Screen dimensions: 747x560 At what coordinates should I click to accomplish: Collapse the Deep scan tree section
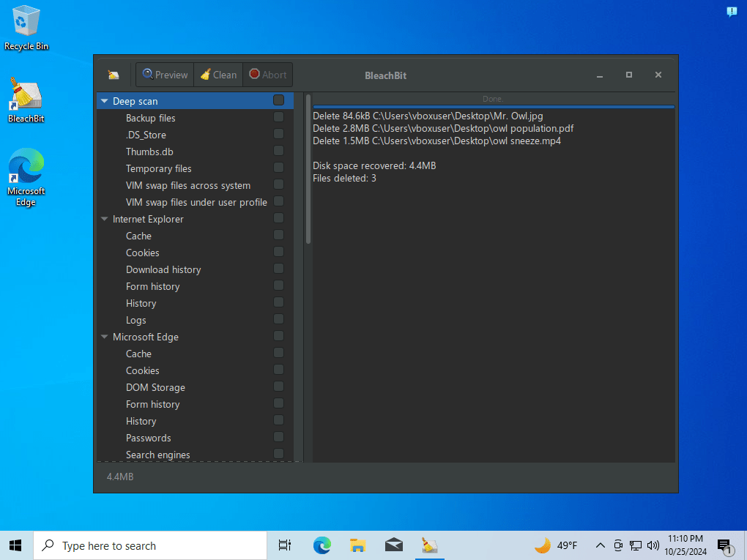(105, 101)
